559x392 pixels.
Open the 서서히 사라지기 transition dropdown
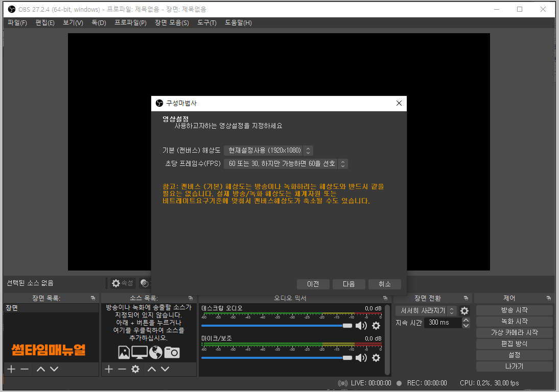tap(426, 311)
